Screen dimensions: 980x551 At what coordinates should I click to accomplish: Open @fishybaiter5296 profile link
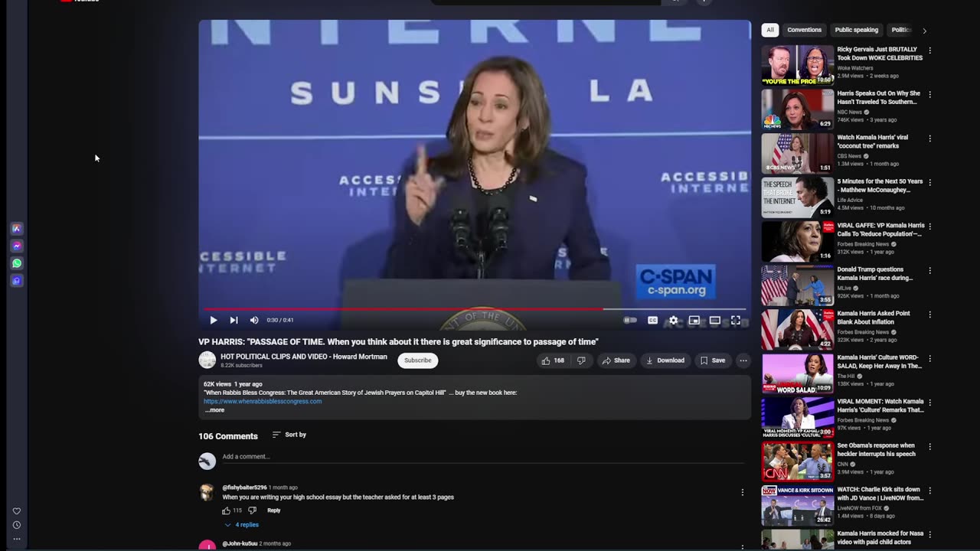click(244, 487)
